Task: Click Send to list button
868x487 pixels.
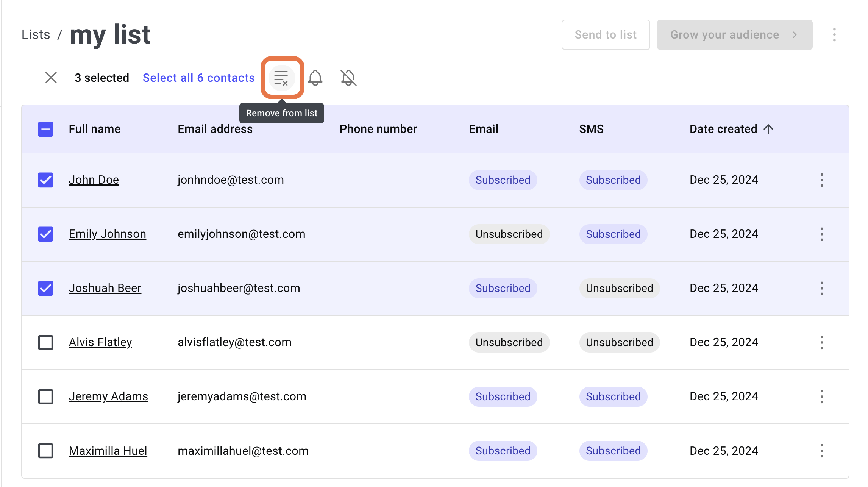Action: pyautogui.click(x=604, y=34)
